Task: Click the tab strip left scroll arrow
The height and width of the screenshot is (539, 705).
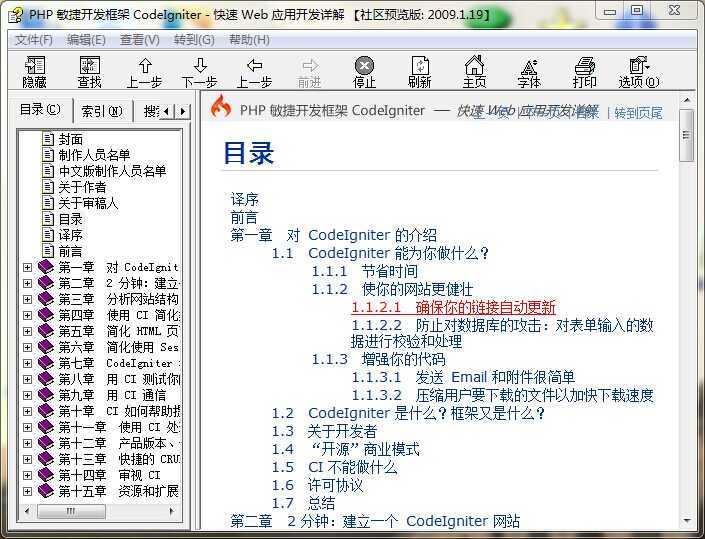Action: tap(167, 111)
